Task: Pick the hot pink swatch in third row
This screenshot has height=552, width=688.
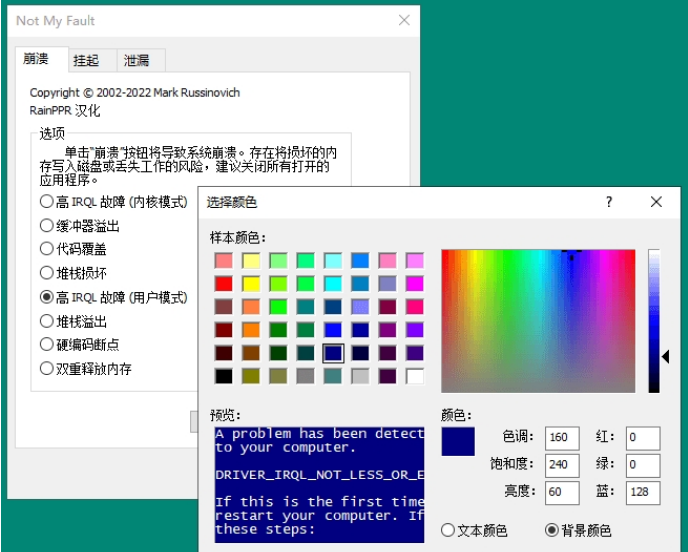Action: tap(415, 306)
